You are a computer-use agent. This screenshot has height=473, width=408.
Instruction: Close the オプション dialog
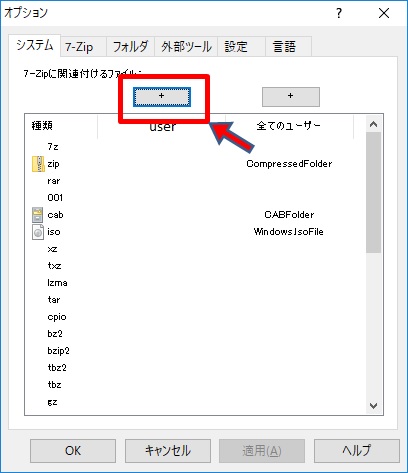tap(384, 13)
